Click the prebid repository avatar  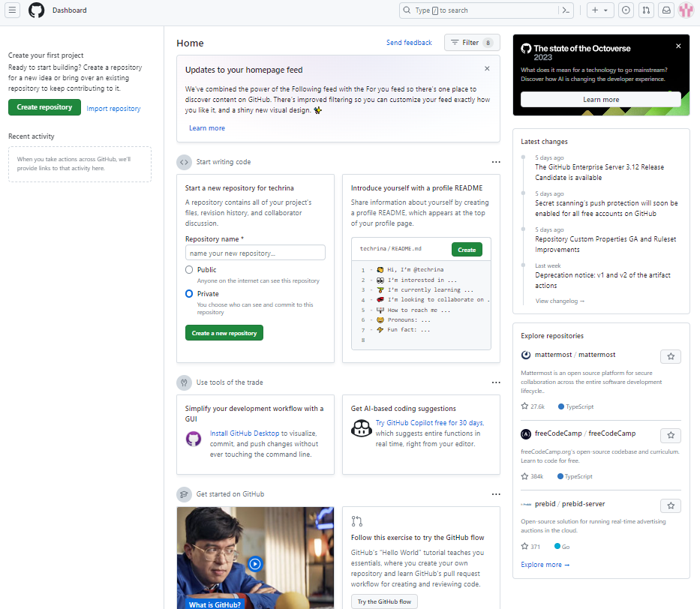[526, 504]
